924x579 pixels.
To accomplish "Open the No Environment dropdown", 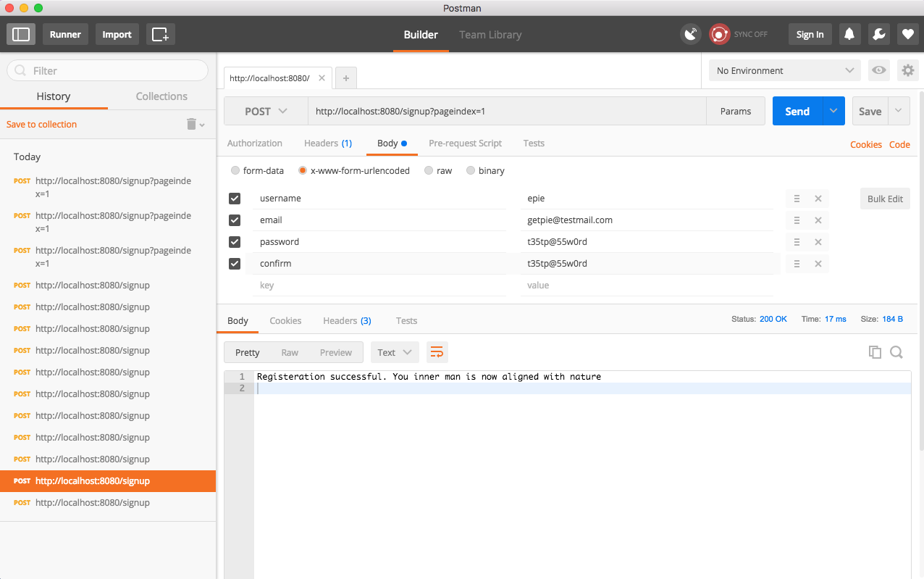I will (x=784, y=70).
